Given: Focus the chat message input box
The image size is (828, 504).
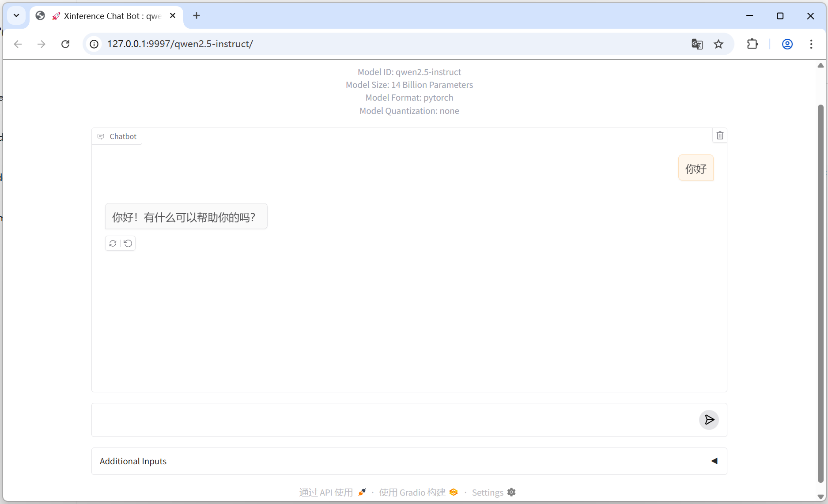Looking at the screenshot, I should [x=393, y=420].
